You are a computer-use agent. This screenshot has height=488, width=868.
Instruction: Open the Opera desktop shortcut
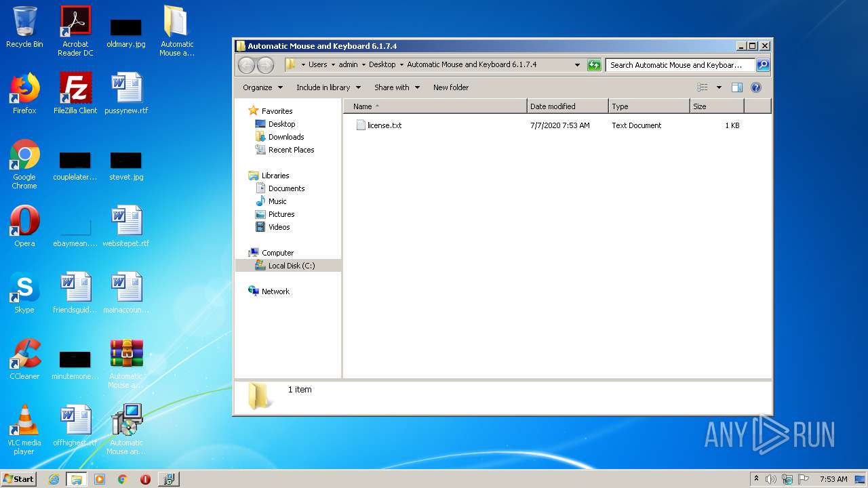point(24,226)
